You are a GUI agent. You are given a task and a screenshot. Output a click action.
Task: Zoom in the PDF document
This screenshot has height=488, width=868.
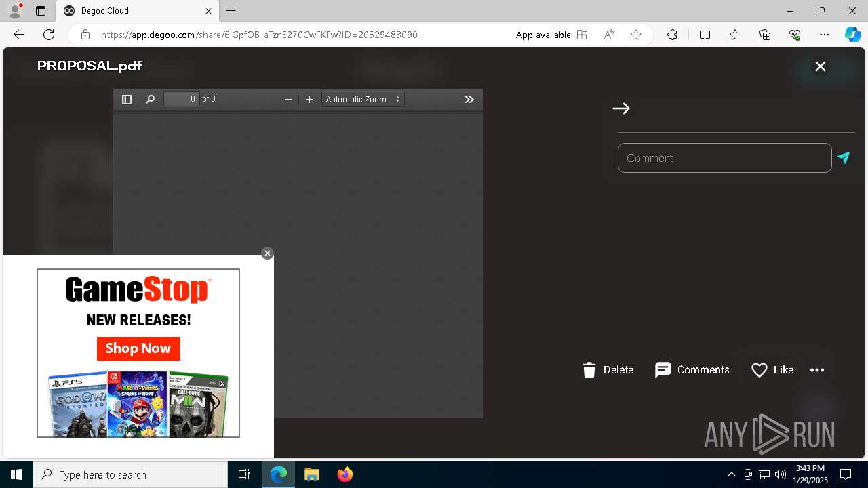tap(309, 100)
